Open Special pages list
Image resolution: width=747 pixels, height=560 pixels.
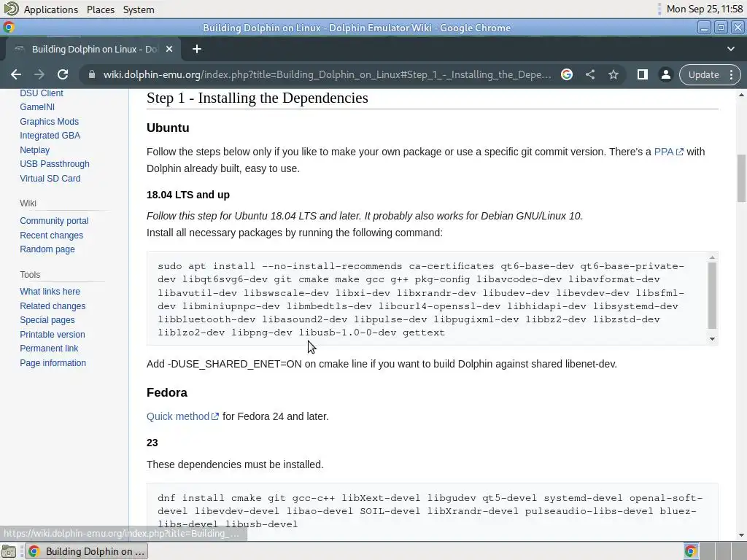(47, 320)
